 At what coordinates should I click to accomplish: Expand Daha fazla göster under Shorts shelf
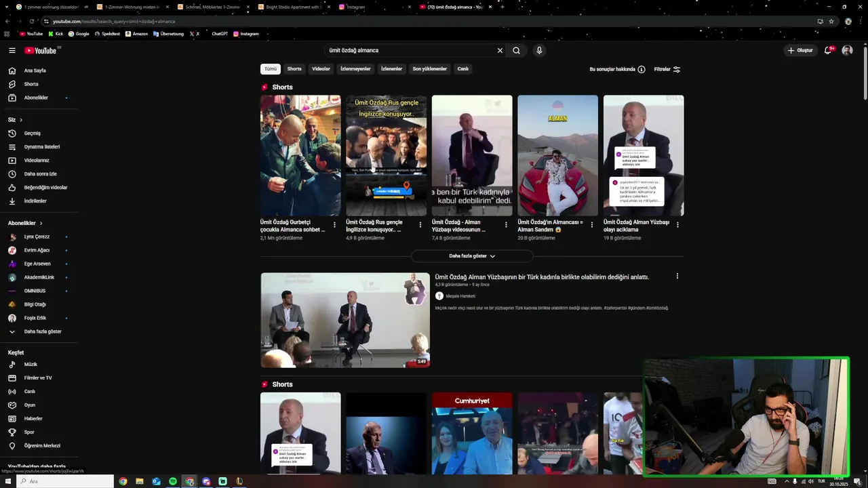472,256
